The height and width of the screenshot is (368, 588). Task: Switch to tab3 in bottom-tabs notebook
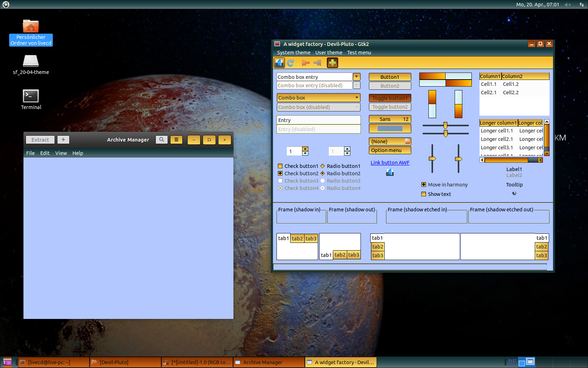(353, 255)
